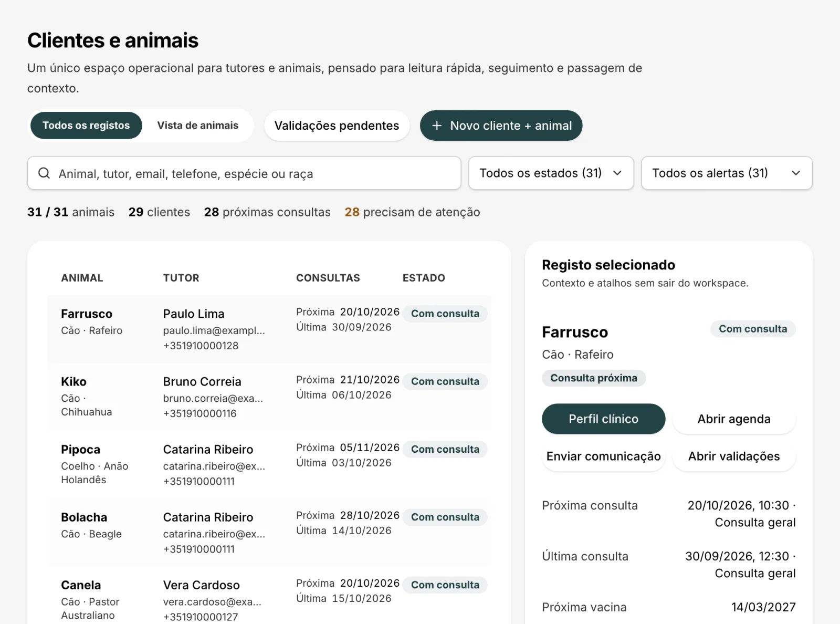Click the 31 / 31 animais counter
840x624 pixels.
point(71,212)
